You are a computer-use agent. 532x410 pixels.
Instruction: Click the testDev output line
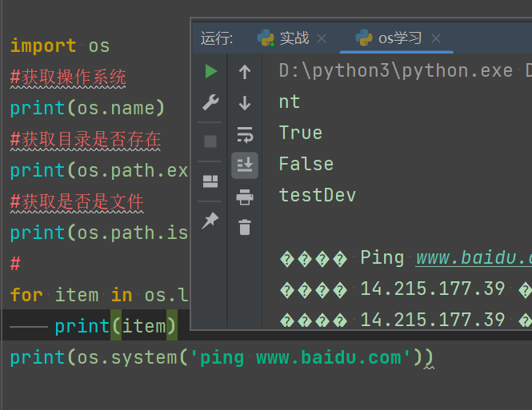(317, 195)
